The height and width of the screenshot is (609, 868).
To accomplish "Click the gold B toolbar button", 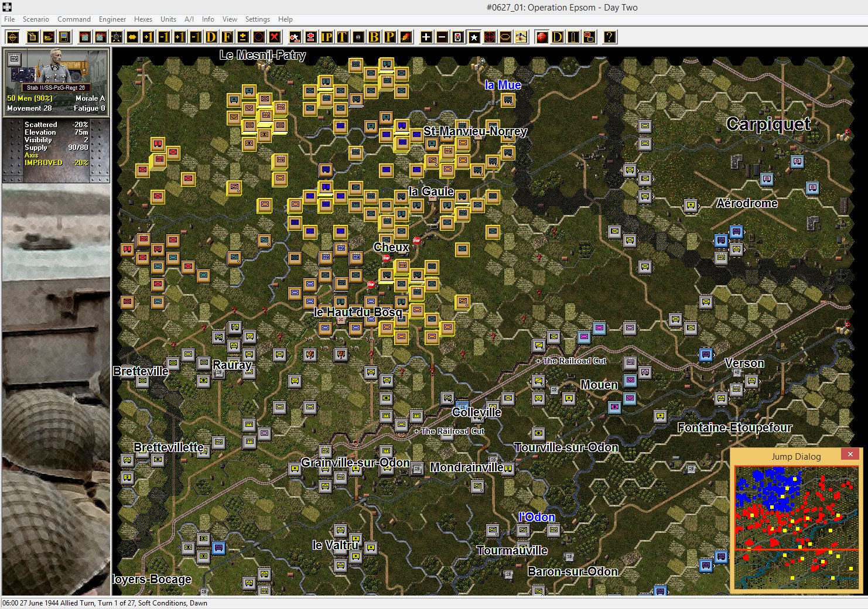I will click(374, 37).
